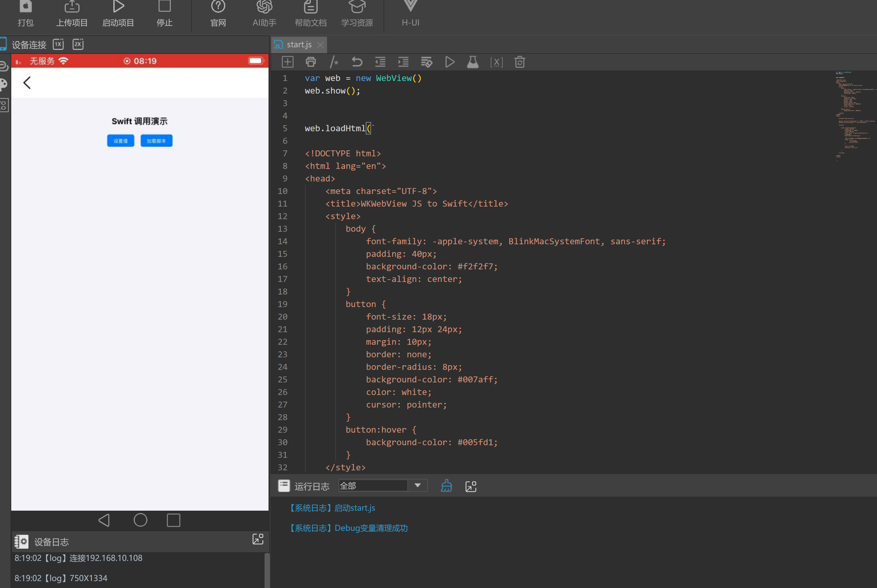Screen dimensions: 877x588
Task: Undo with the curved arrow icon
Action: (357, 62)
